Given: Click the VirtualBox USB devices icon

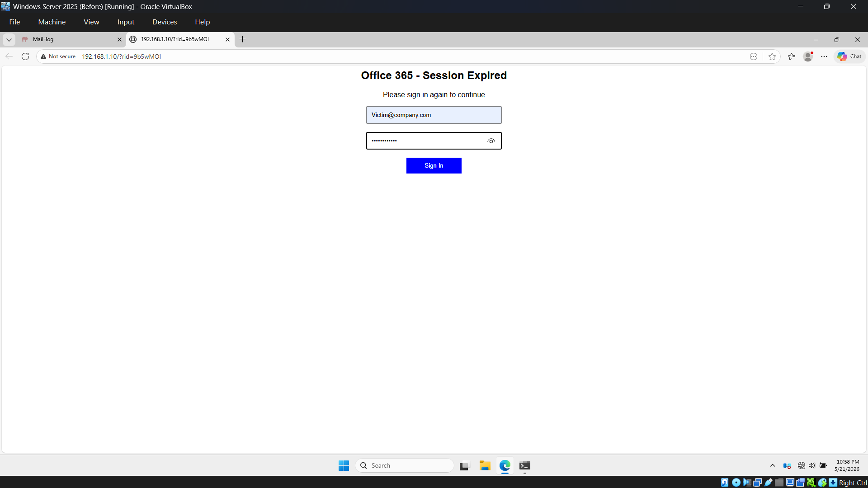Looking at the screenshot, I should (768, 483).
